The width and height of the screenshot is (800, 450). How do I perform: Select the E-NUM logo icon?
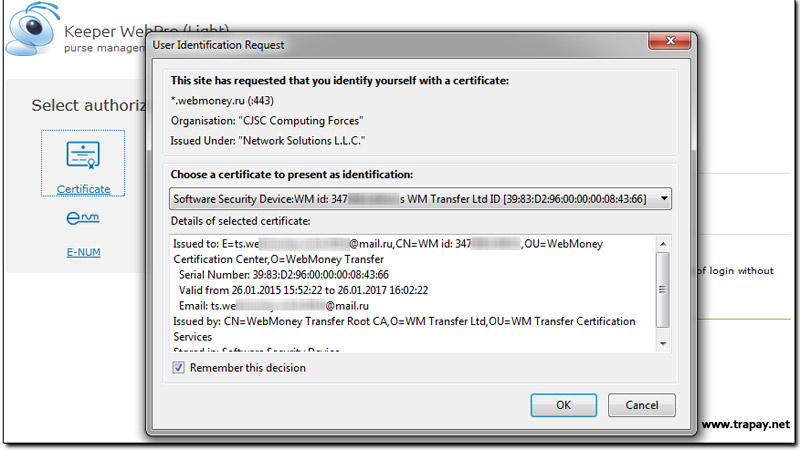(x=83, y=218)
